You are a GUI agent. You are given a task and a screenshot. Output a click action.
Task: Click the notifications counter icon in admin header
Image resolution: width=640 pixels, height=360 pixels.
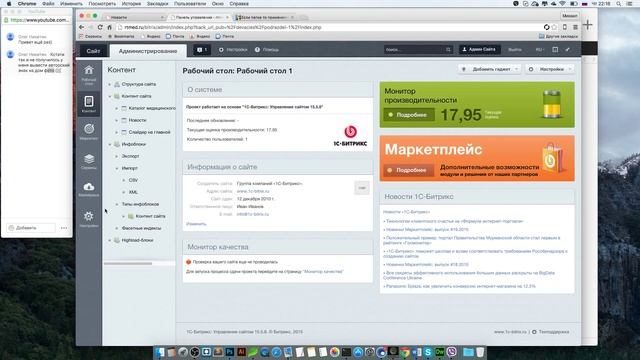202,50
